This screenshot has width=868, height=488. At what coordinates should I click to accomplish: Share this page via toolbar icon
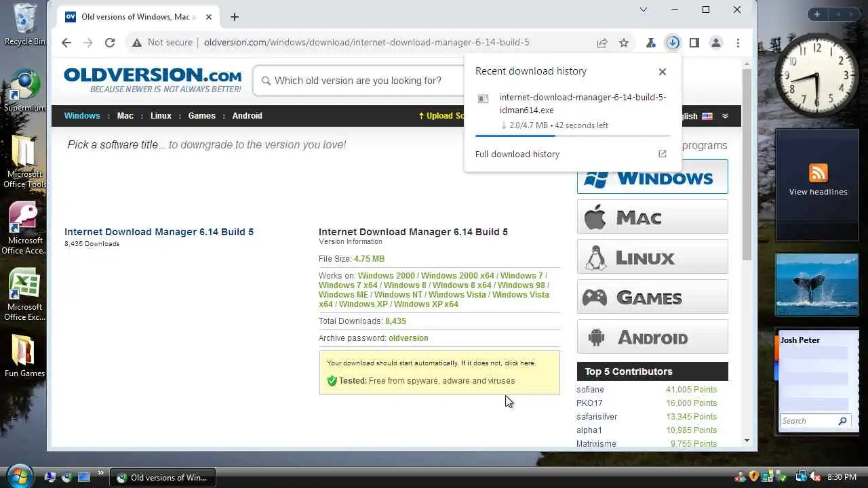601,43
